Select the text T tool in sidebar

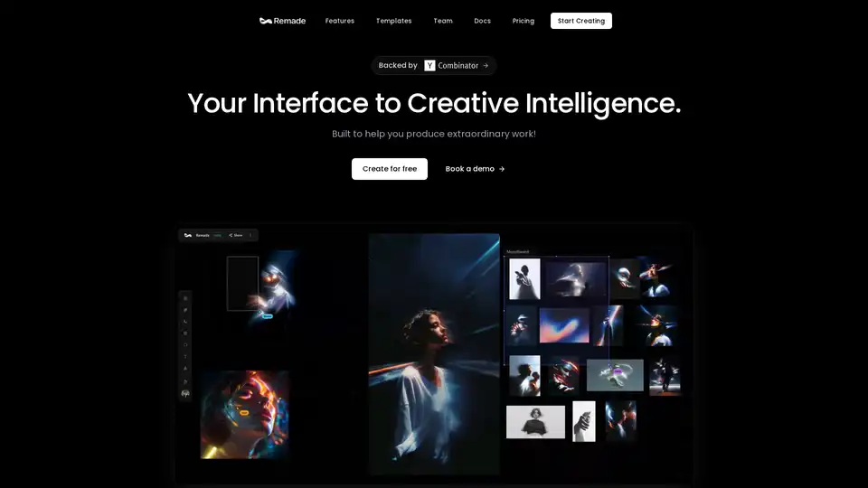[185, 357]
